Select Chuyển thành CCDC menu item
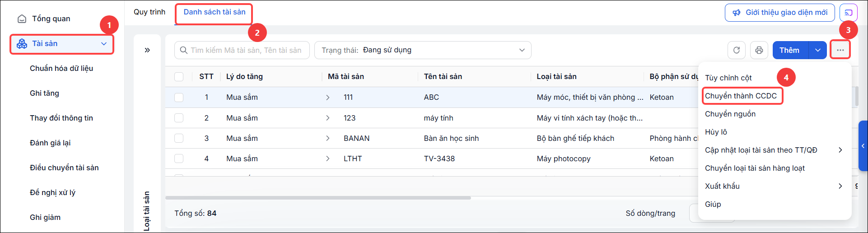Screen dimensions: 868x233 [741, 96]
